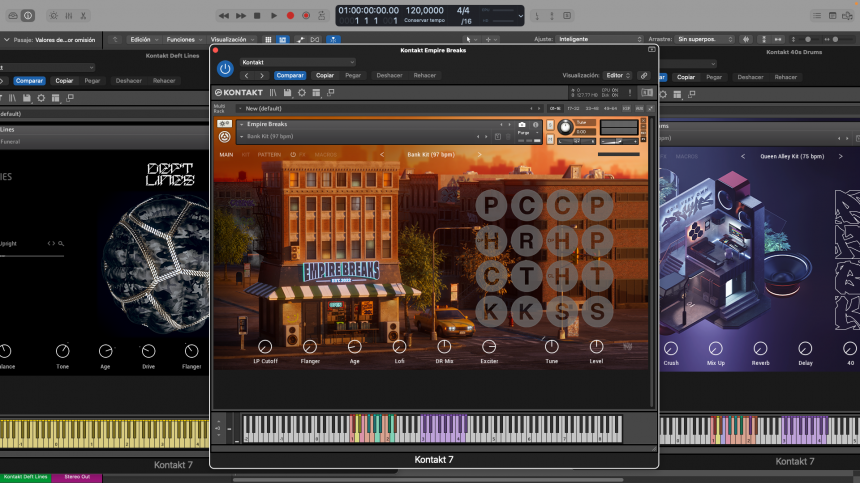Toggle the waveform zoom button in tracks toolbar
Viewport: 860px width, 483px height.
point(746,39)
